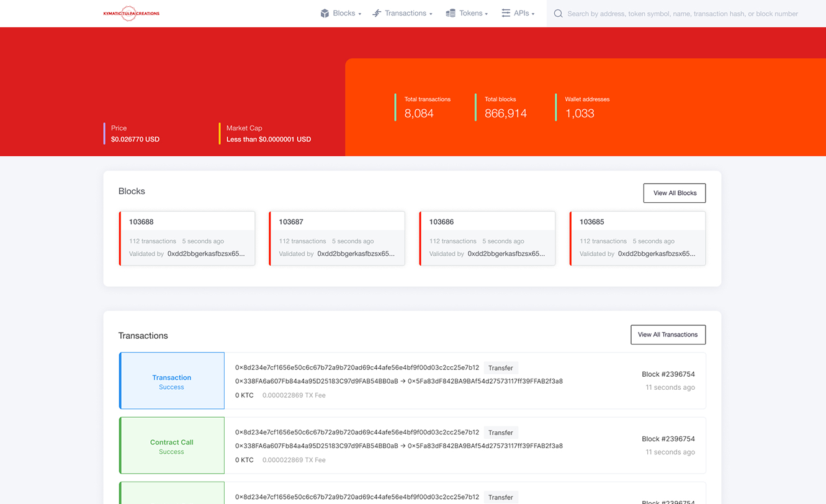Click the Wallet addresses value 1,033
Image resolution: width=826 pixels, height=504 pixels.
[580, 114]
